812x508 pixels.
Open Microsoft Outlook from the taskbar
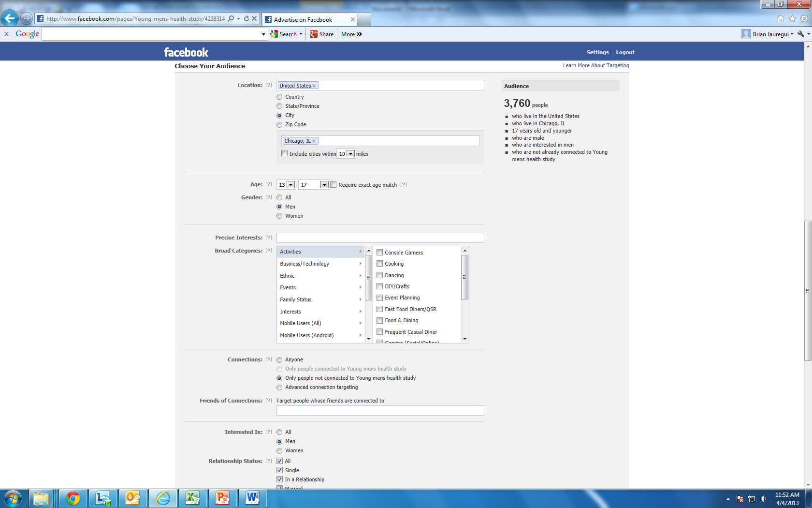click(133, 498)
